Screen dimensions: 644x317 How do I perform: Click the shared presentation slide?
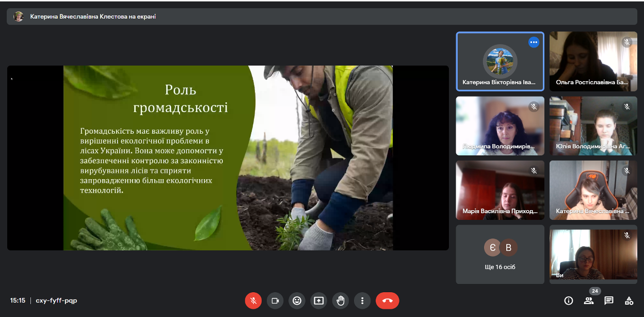coord(228,157)
